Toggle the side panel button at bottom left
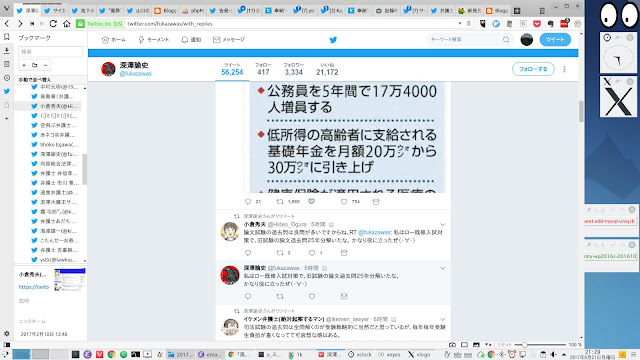Viewport: 640px width, 360px height. pyautogui.click(x=7, y=345)
